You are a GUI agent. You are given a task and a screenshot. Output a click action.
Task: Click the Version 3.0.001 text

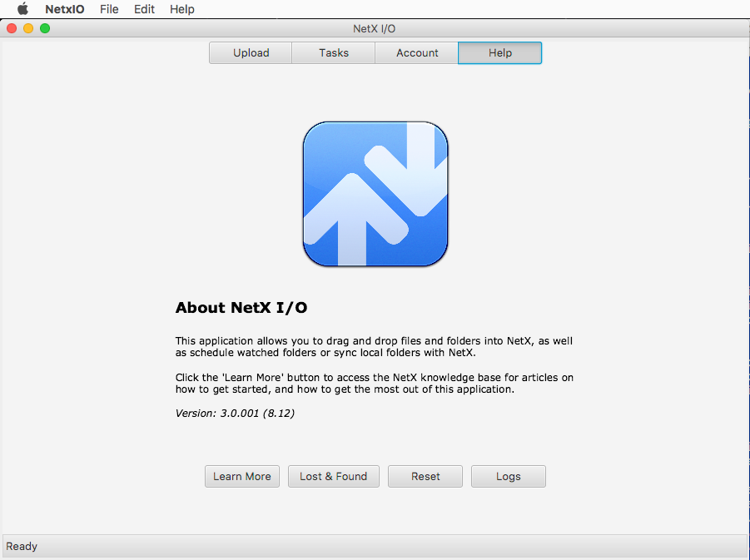pos(235,413)
